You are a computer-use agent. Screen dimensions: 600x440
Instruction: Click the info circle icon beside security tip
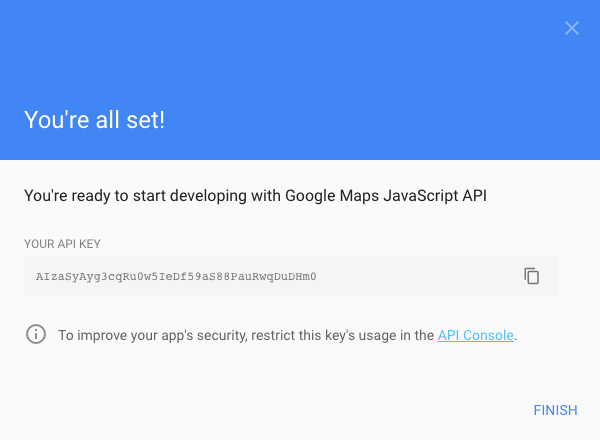(x=36, y=334)
